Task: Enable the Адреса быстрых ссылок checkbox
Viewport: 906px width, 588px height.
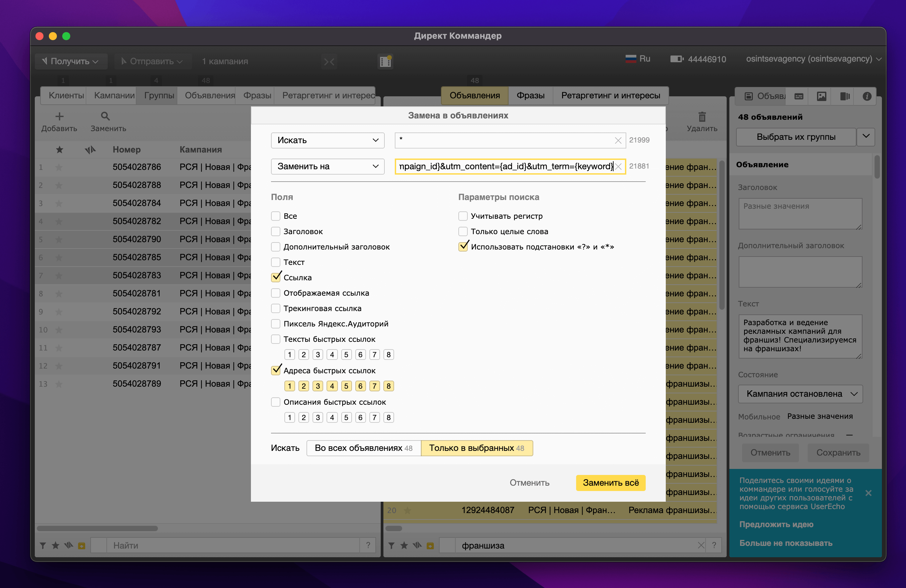Action: point(275,370)
